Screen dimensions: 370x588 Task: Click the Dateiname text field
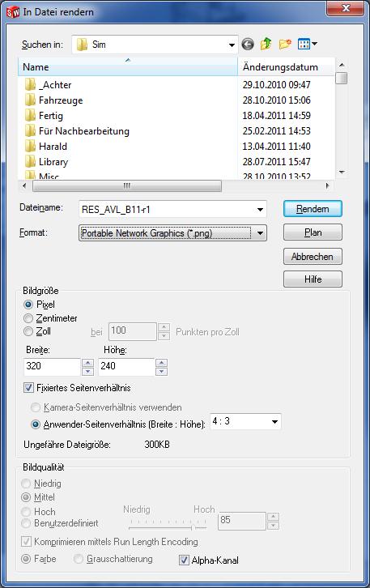(x=167, y=209)
